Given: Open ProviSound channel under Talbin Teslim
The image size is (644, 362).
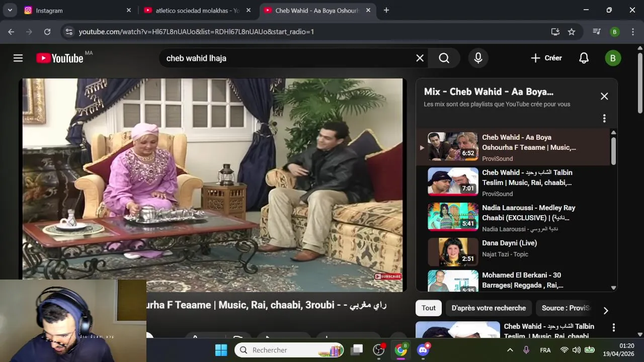Looking at the screenshot, I should [497, 194].
